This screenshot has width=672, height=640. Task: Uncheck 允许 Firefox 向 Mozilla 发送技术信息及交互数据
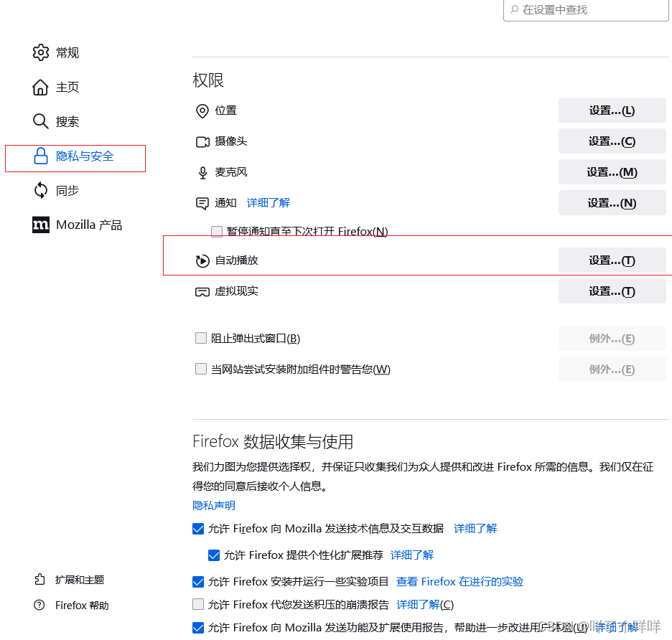tap(198, 529)
